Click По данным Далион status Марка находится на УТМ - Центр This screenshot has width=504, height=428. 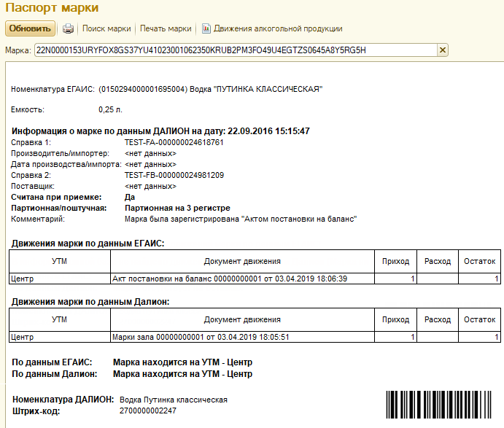(x=182, y=374)
